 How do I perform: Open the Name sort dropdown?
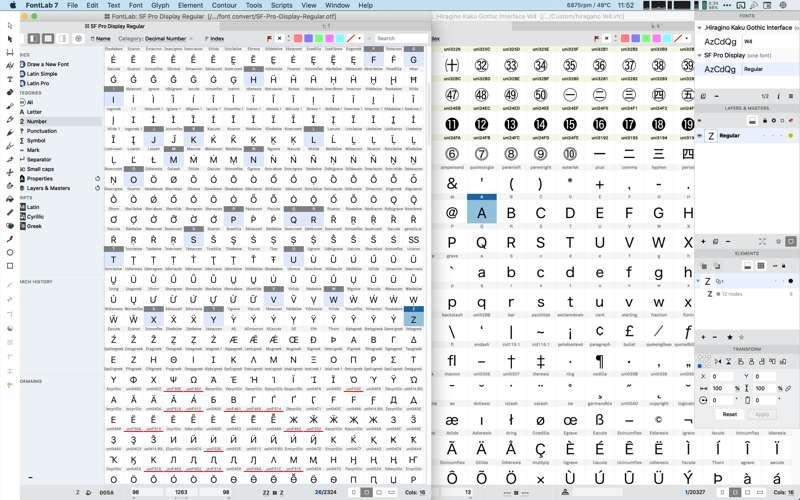(101, 38)
